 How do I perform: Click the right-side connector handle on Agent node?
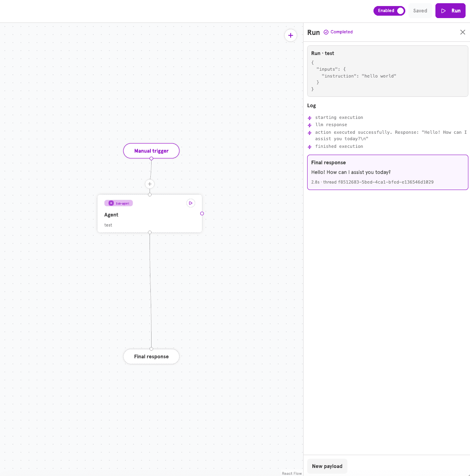pos(202,214)
